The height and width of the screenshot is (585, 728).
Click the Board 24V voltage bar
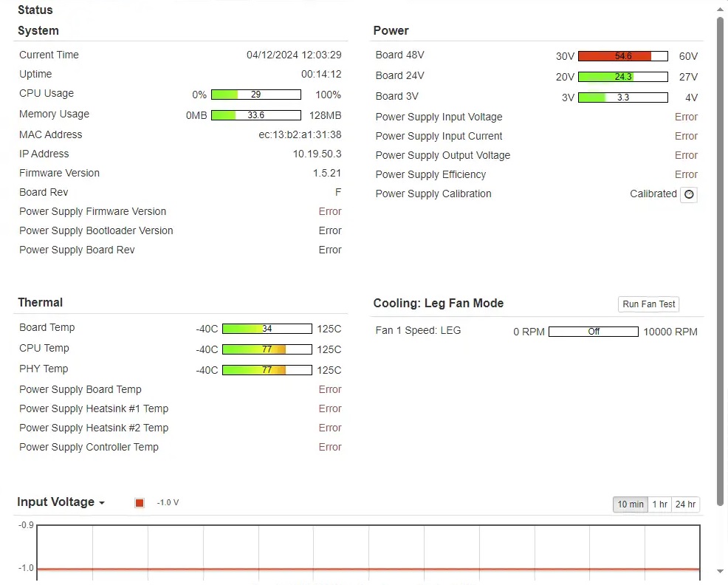(622, 77)
